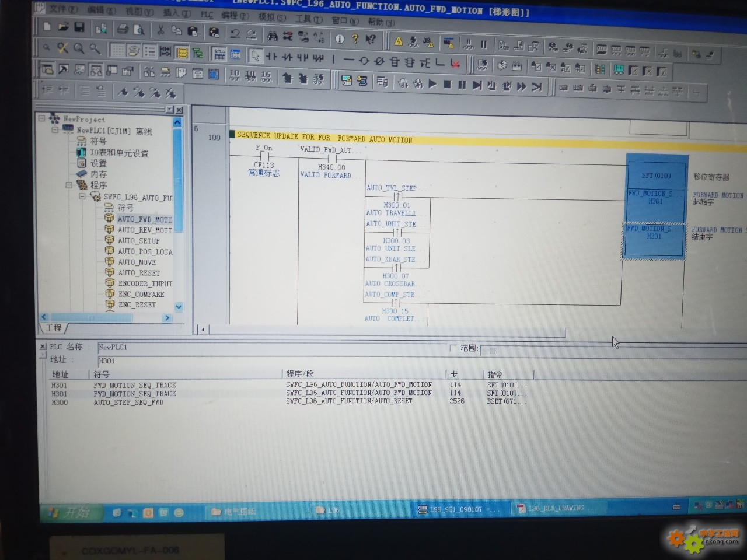
Task: Click the Step Run icon
Action: [x=477, y=85]
